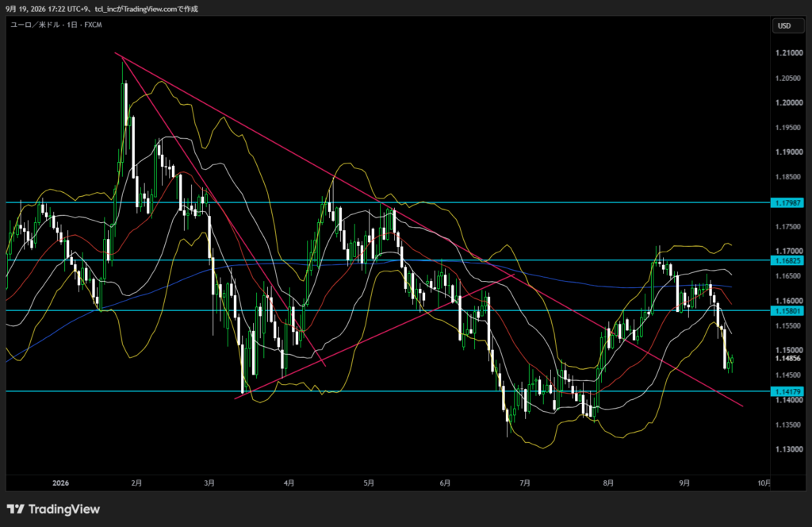Click the 1.19000 price scale tick
The width and height of the screenshot is (812, 527).
(x=789, y=152)
